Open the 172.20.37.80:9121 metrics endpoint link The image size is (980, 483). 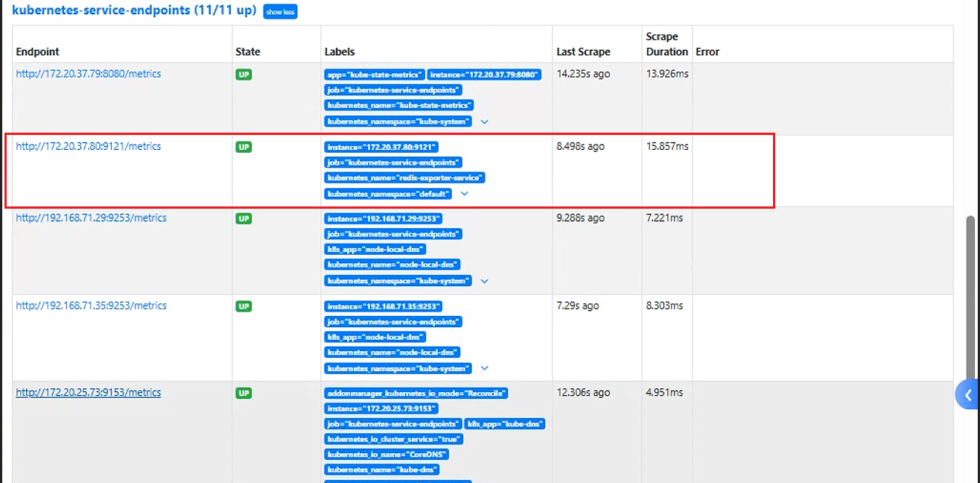(x=89, y=146)
